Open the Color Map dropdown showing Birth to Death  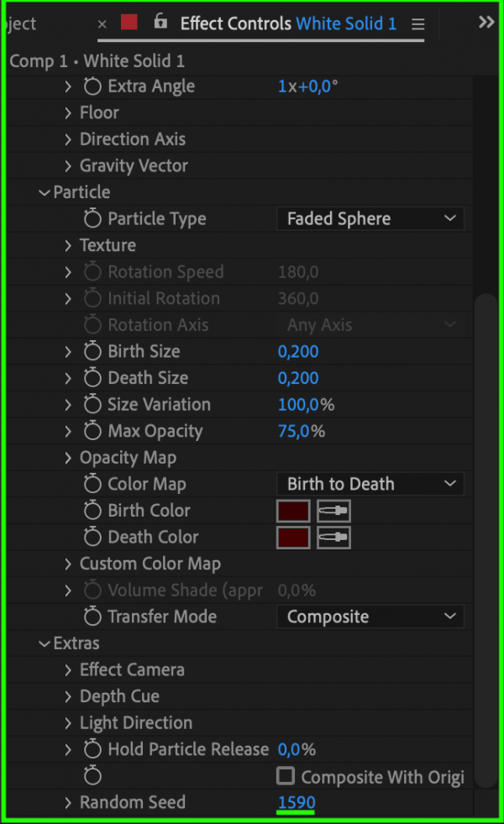[370, 484]
